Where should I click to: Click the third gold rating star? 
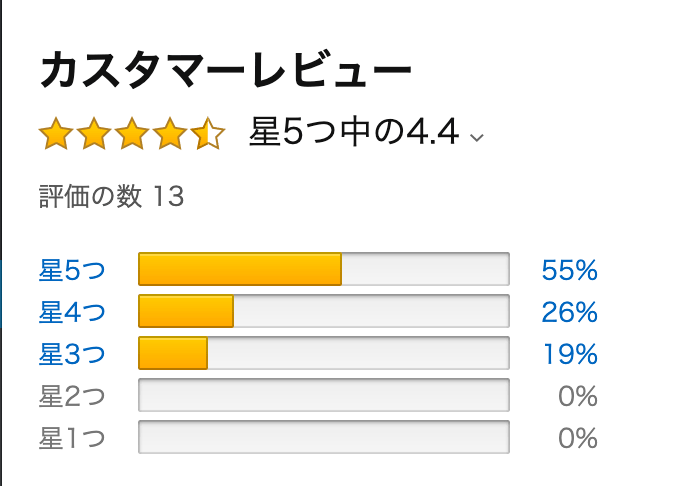pos(132,133)
